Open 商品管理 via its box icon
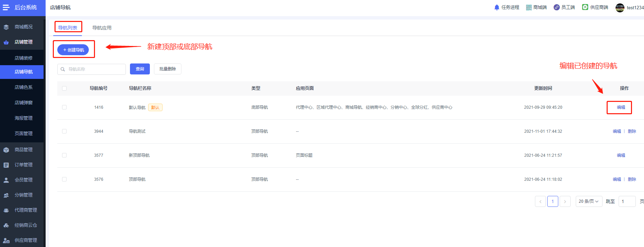The image size is (644, 247). 6,150
